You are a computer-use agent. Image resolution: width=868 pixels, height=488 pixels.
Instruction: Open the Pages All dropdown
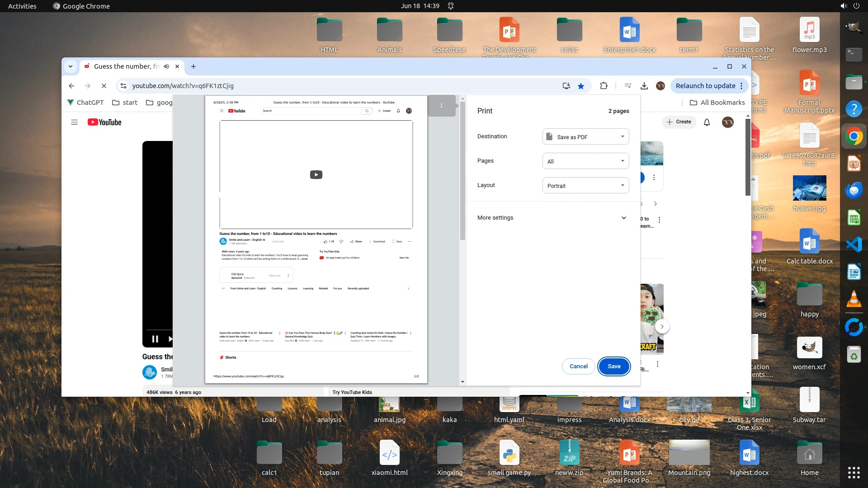click(x=585, y=161)
